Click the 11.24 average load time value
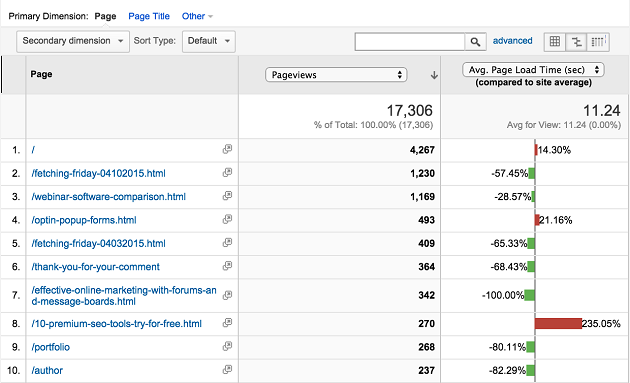The image size is (630, 383). (601, 111)
